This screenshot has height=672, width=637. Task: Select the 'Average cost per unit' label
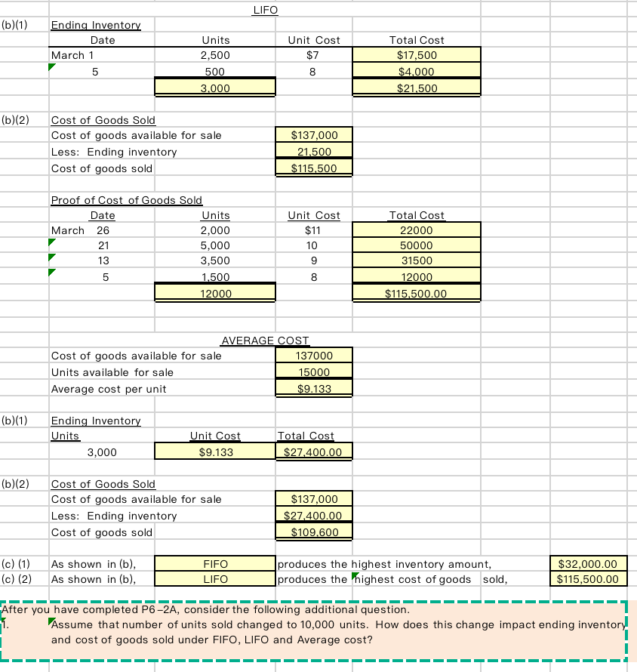tap(109, 389)
